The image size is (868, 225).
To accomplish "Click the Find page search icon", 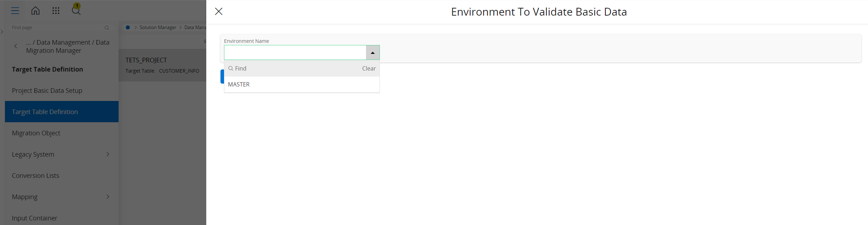I will [x=107, y=28].
